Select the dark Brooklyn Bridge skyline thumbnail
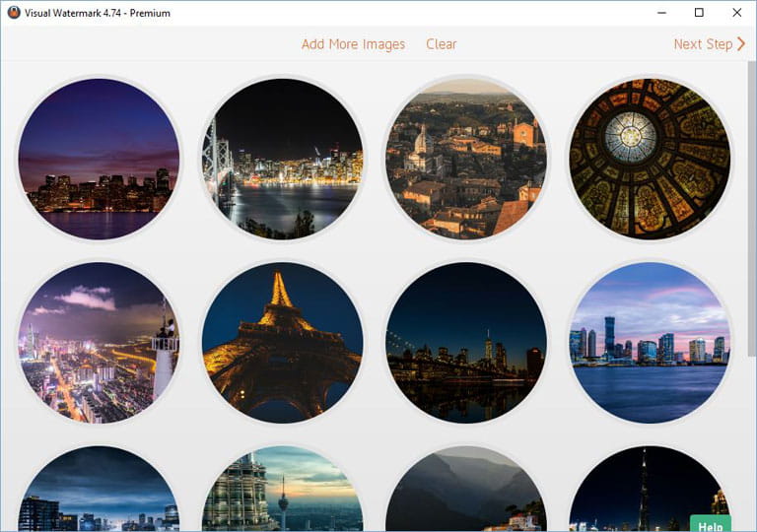Image resolution: width=757 pixels, height=532 pixels. tap(466, 343)
